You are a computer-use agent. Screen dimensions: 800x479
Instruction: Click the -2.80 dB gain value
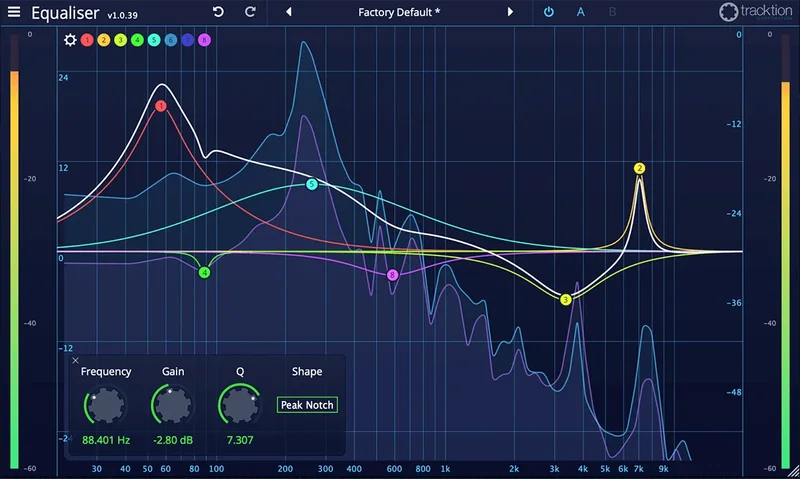tap(173, 440)
